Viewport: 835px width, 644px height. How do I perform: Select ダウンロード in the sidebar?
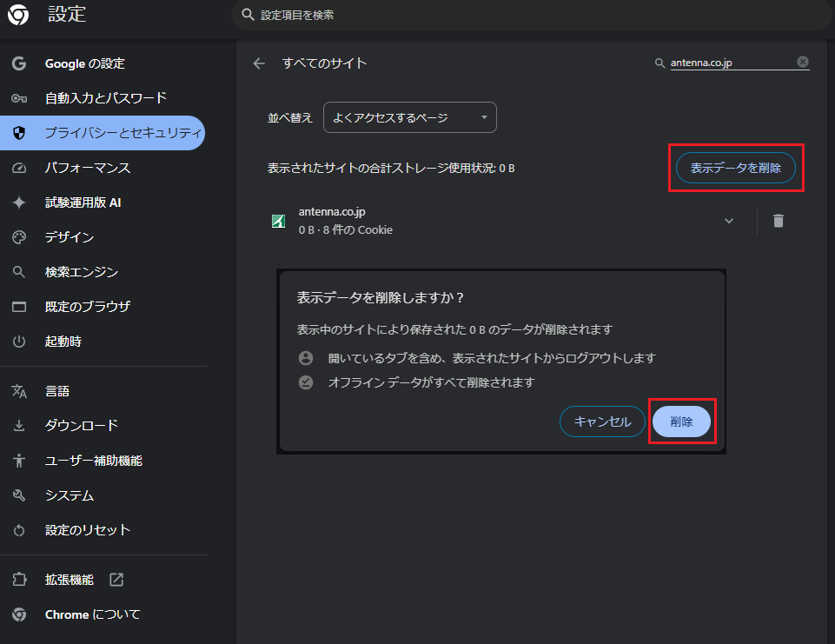tap(81, 426)
